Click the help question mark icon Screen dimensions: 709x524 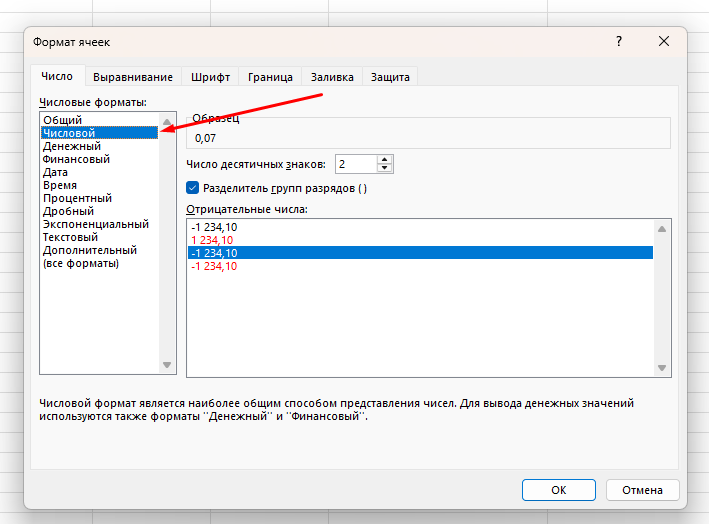[619, 41]
